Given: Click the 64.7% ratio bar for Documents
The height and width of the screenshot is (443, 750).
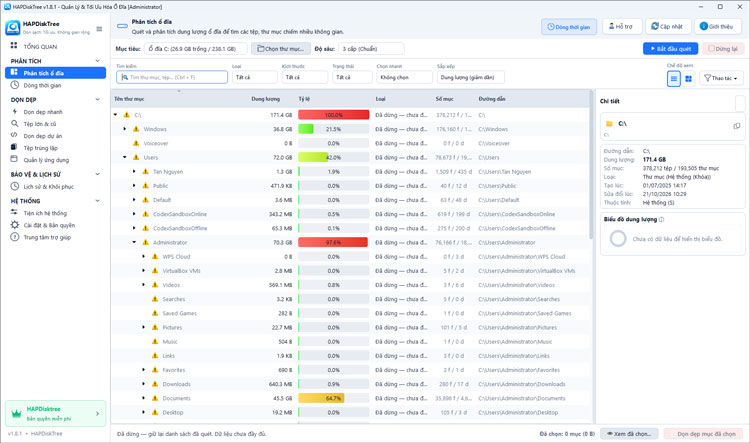Looking at the screenshot, I should [333, 398].
